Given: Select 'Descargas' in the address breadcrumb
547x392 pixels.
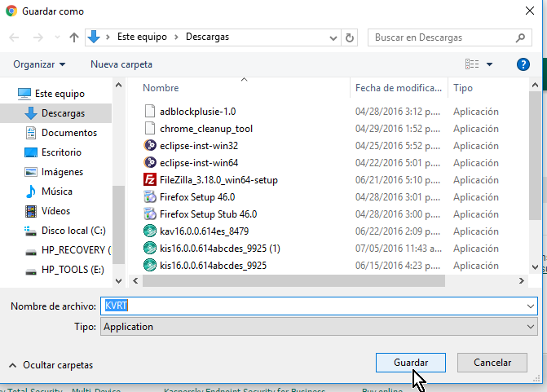Looking at the screenshot, I should [207, 37].
